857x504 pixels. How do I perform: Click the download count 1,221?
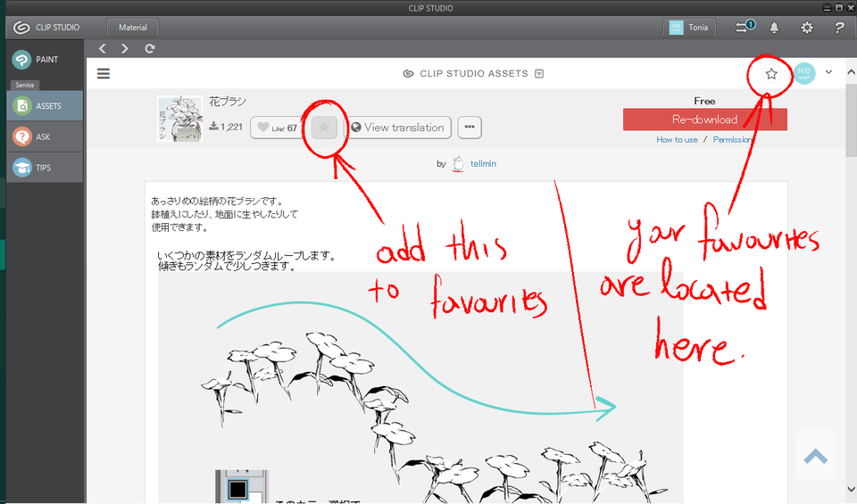tap(226, 127)
